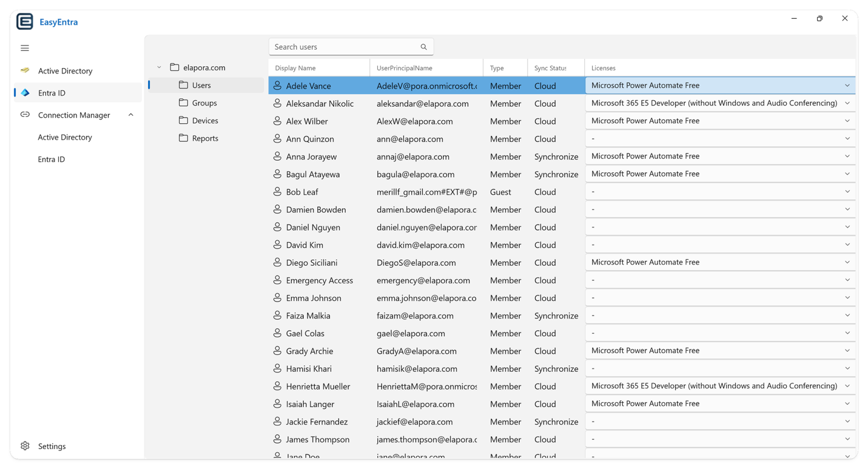Click the user icon beside Adele Vance
Image resolution: width=868 pixels, height=469 pixels.
click(277, 86)
